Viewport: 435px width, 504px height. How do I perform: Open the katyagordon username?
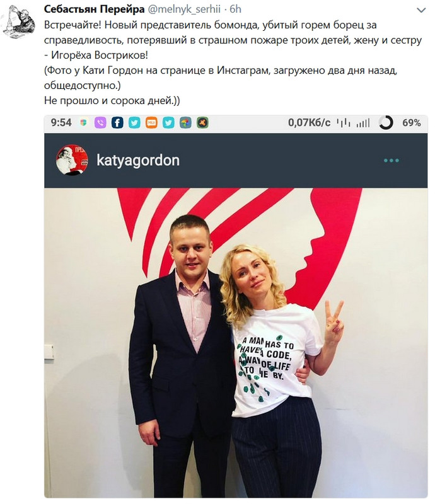pos(138,161)
